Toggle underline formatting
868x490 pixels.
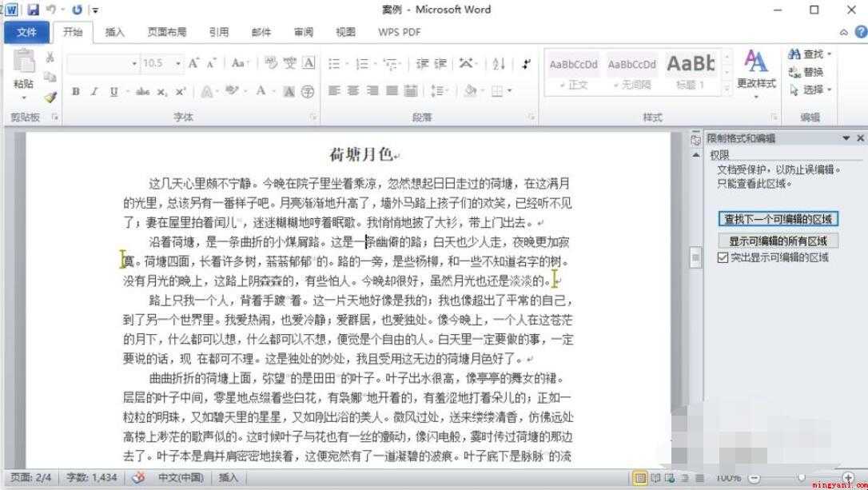click(113, 91)
